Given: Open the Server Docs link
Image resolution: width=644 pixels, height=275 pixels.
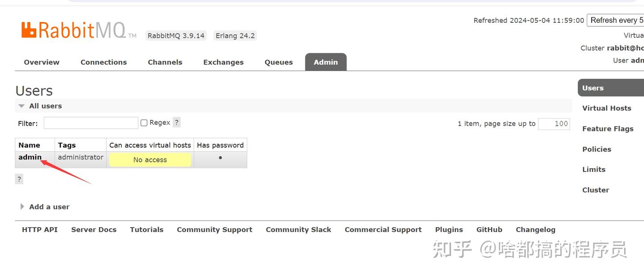Looking at the screenshot, I should click(x=93, y=229).
